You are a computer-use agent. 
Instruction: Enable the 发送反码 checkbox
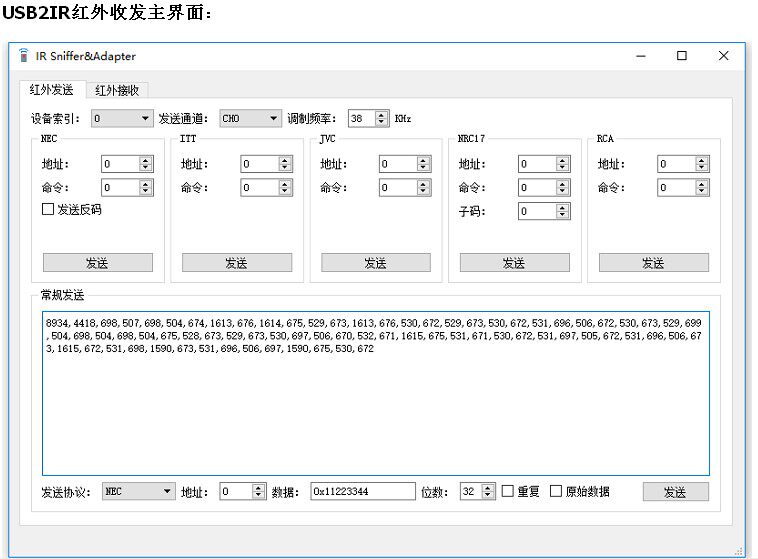pyautogui.click(x=48, y=209)
